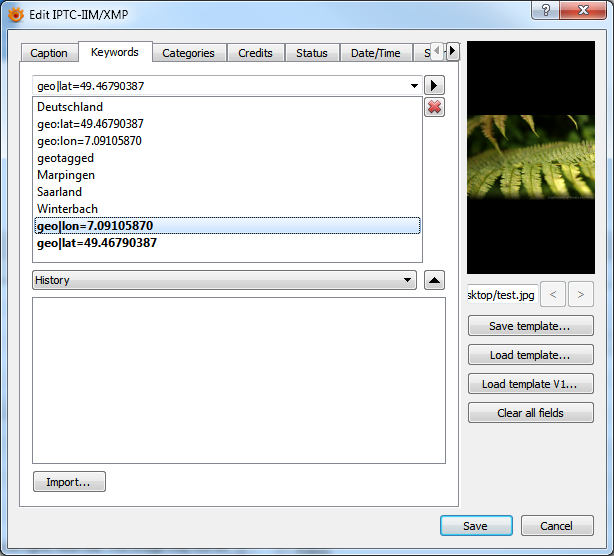614x556 pixels.
Task: Switch to the Caption tab
Action: 49,53
